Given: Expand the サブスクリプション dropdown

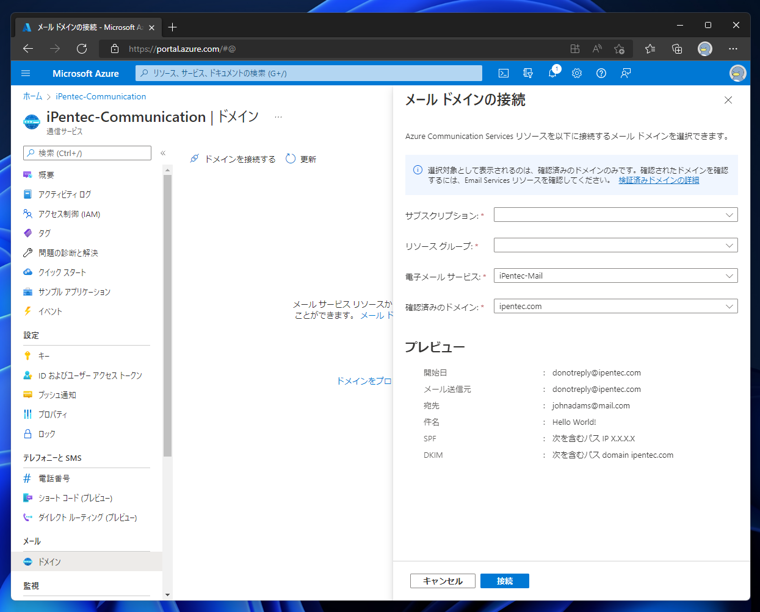Looking at the screenshot, I should (616, 215).
